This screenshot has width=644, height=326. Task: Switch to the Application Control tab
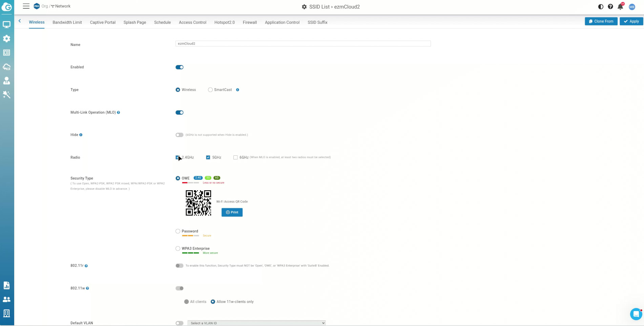[282, 22]
